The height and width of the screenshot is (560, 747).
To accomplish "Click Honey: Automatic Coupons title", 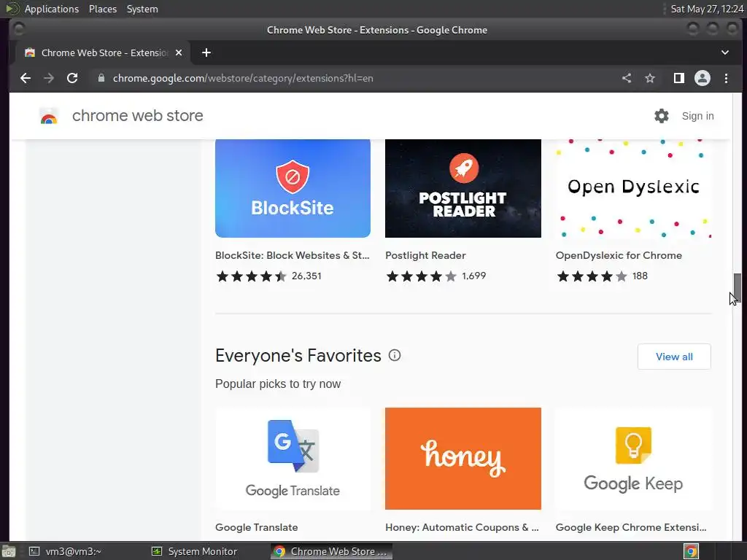I will (462, 527).
